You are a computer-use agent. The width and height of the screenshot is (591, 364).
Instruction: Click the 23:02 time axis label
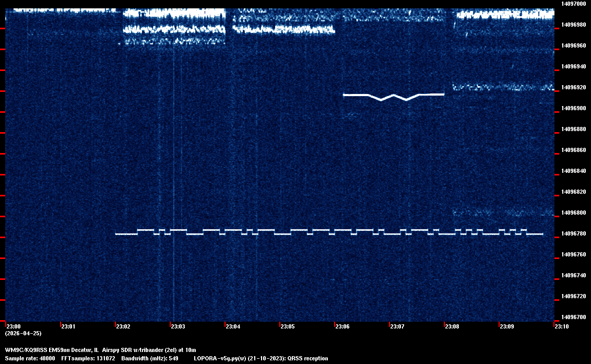click(x=123, y=327)
